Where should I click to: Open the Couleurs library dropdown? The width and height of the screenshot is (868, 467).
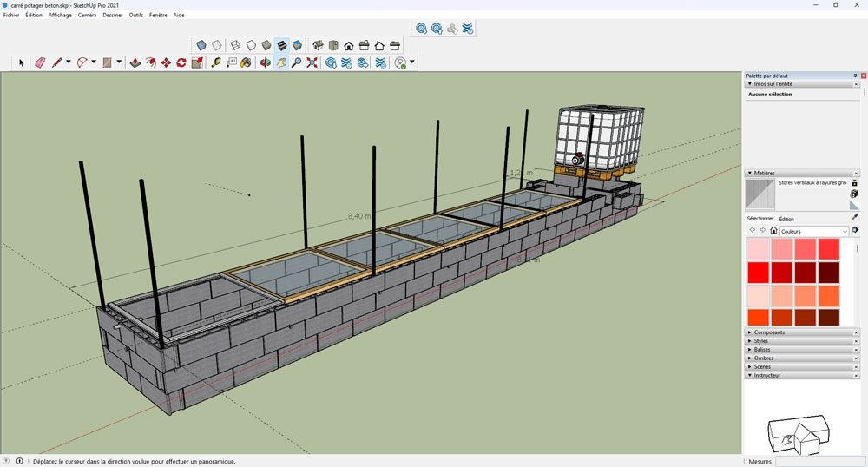tap(814, 231)
